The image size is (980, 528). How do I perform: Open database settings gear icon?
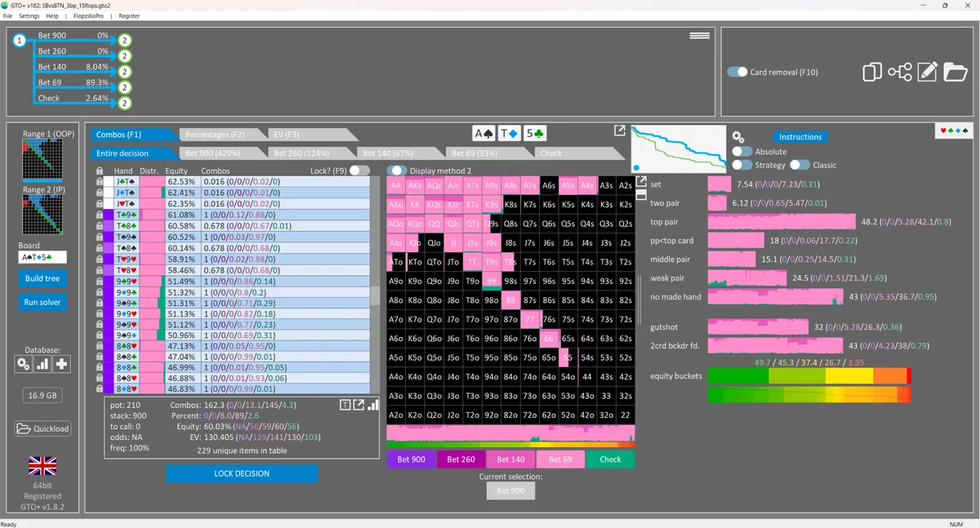click(24, 364)
